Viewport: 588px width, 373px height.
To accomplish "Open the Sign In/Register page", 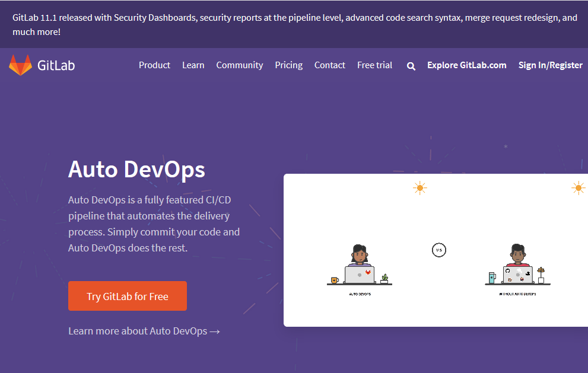I will pos(550,65).
